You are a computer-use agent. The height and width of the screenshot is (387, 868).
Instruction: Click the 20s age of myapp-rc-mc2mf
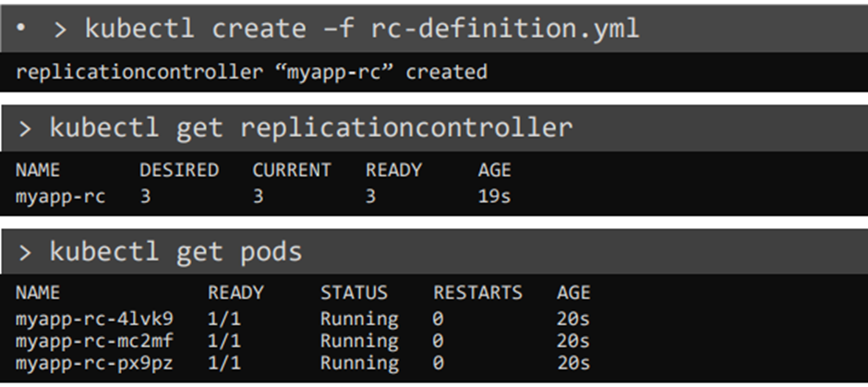[573, 341]
